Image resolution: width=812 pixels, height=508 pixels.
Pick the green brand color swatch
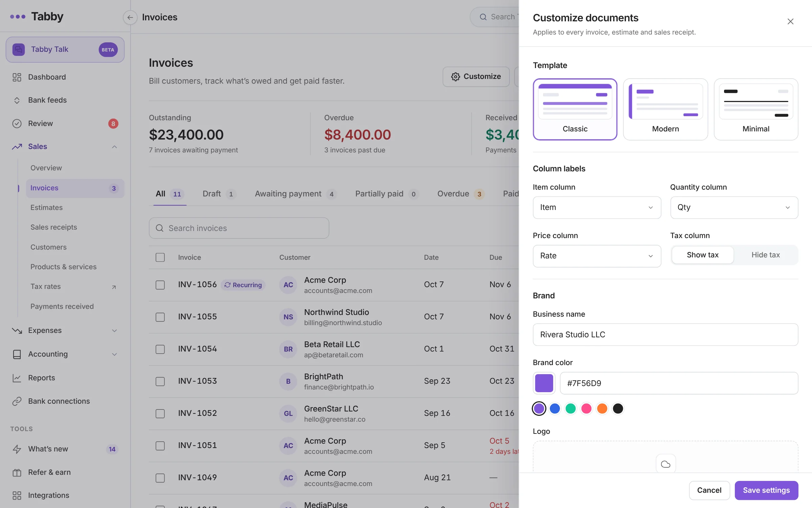(x=570, y=408)
